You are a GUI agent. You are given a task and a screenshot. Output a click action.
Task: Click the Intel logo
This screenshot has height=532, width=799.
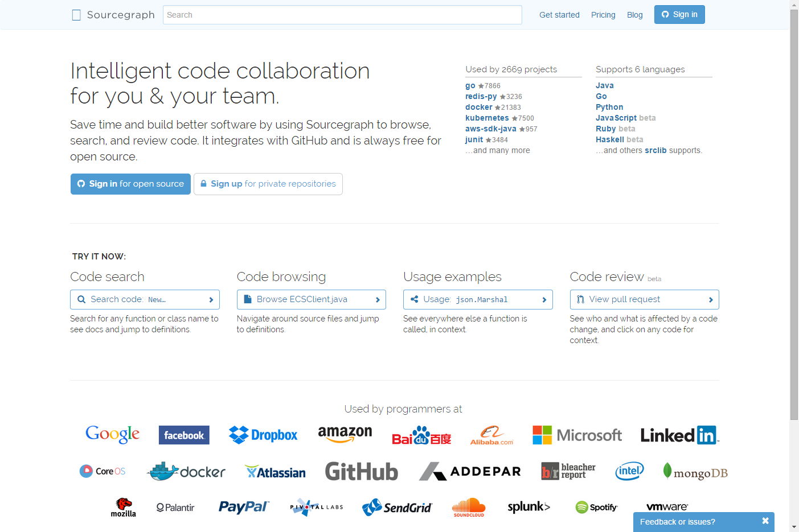coord(629,471)
